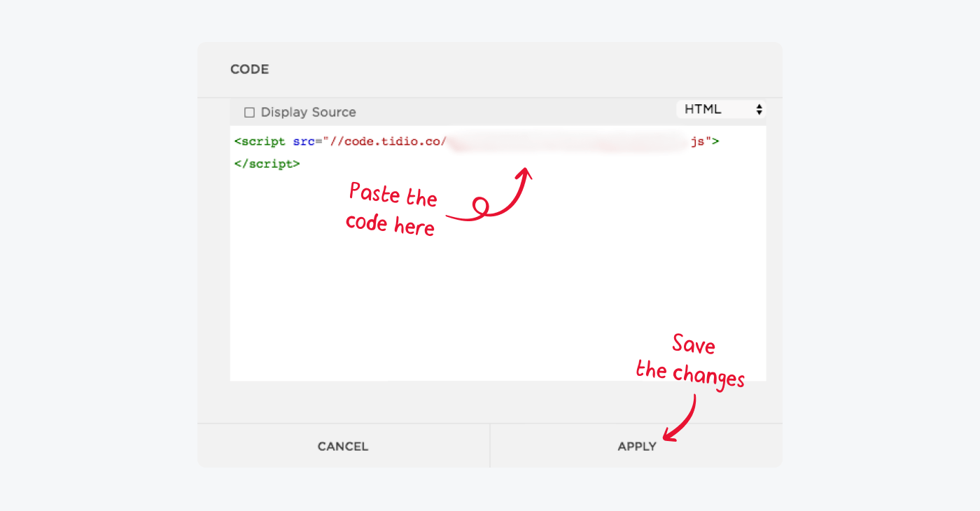Click the opening script tag in the editor
The width and height of the screenshot is (980, 511).
click(260, 141)
